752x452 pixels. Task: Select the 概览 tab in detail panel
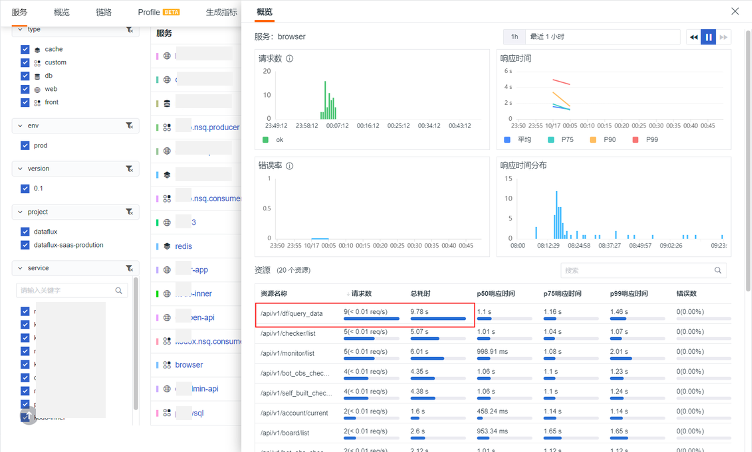pyautogui.click(x=264, y=12)
